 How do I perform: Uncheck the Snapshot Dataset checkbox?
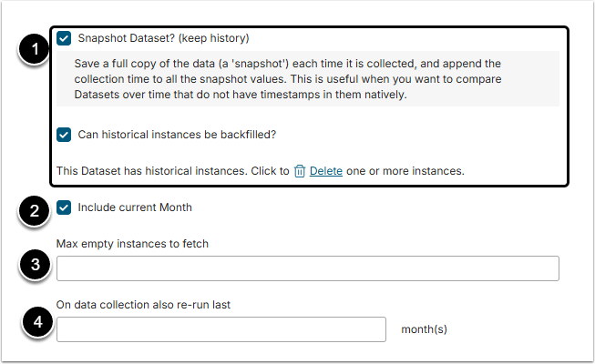64,38
